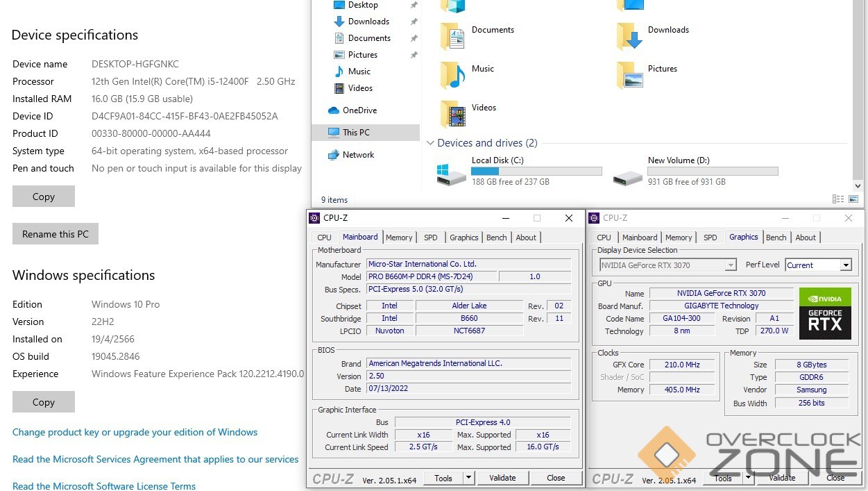Open the Music folder icon

453,74
